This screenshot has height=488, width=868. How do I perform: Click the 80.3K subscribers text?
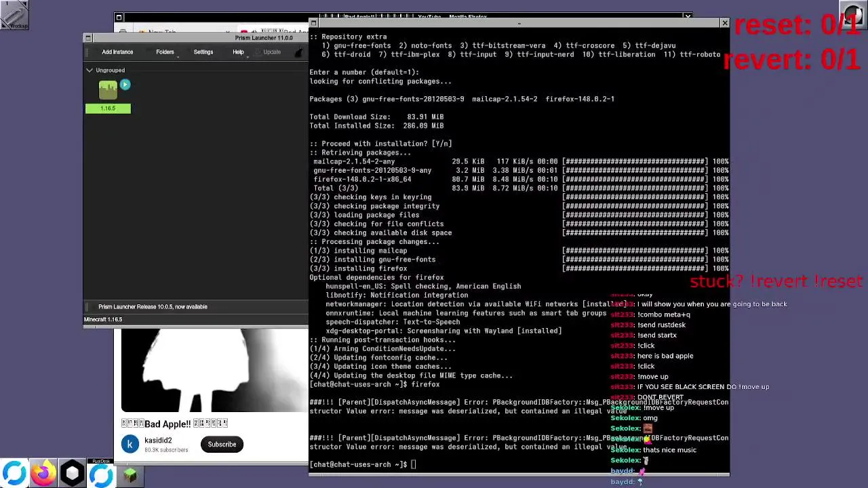(x=166, y=450)
